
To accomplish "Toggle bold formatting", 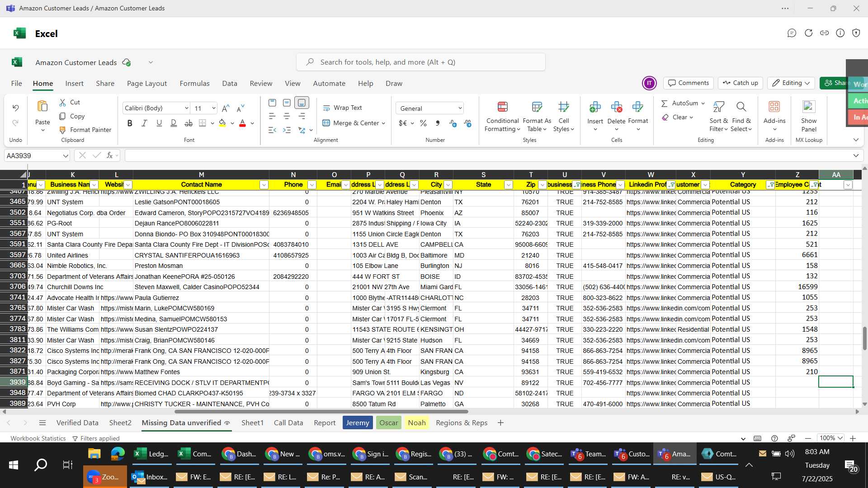I will pos(130,123).
